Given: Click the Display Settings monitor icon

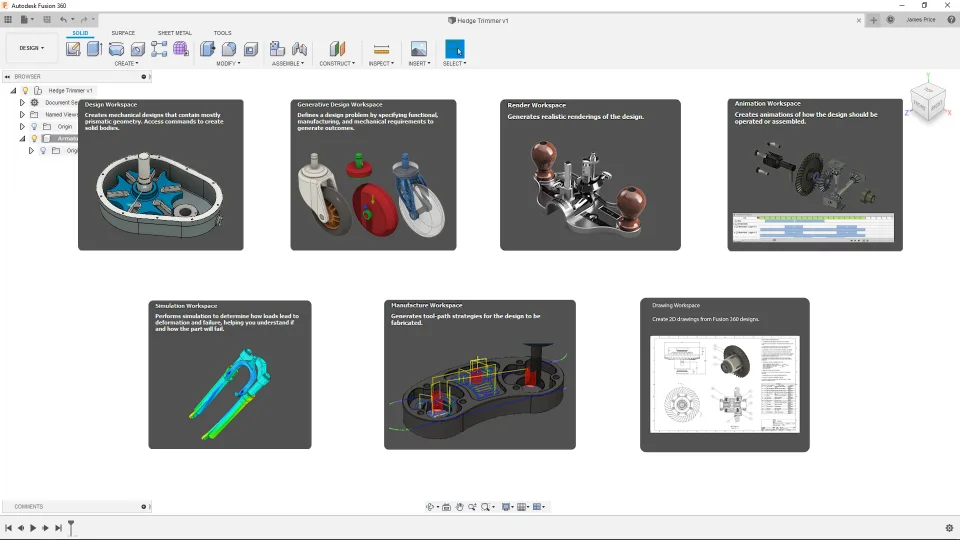Looking at the screenshot, I should point(506,507).
